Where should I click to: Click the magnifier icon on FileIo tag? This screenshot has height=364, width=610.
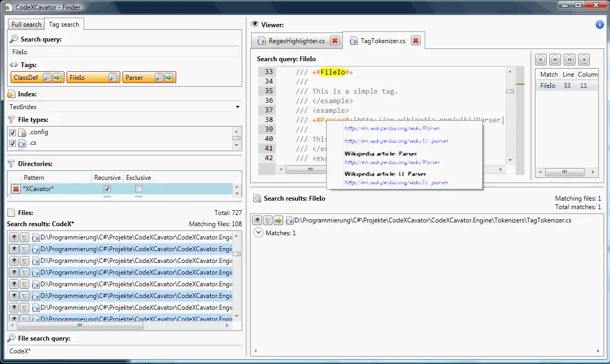[x=113, y=77]
